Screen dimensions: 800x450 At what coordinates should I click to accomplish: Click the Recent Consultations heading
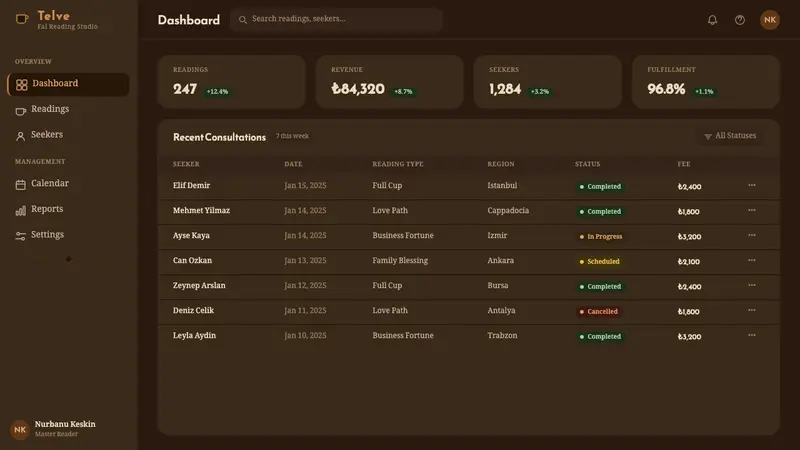point(219,137)
